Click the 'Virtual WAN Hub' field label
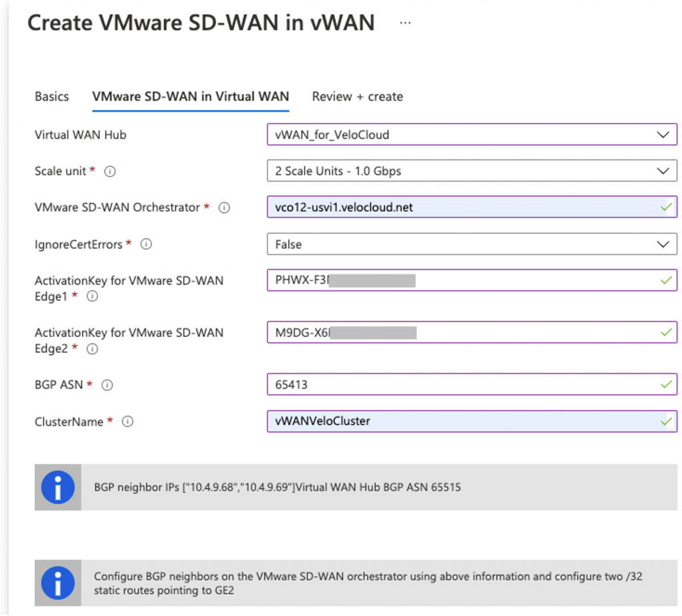 pyautogui.click(x=81, y=135)
